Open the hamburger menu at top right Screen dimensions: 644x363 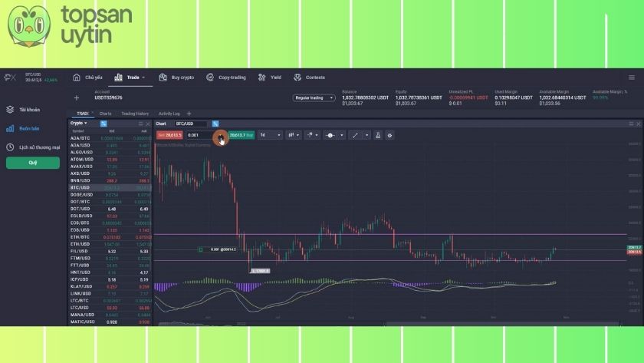click(x=631, y=78)
